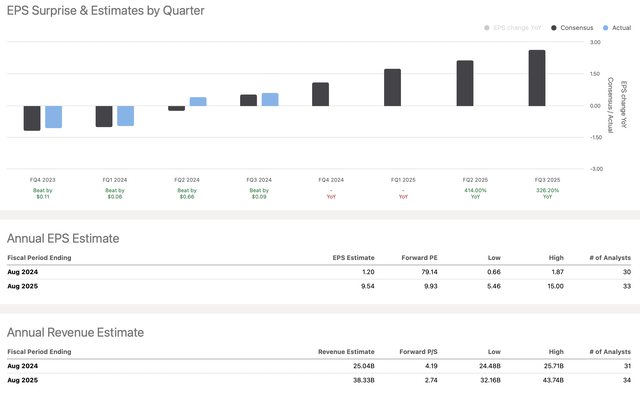640x396 pixels.
Task: Click the gray EPS change YoY dot
Action: coord(487,28)
